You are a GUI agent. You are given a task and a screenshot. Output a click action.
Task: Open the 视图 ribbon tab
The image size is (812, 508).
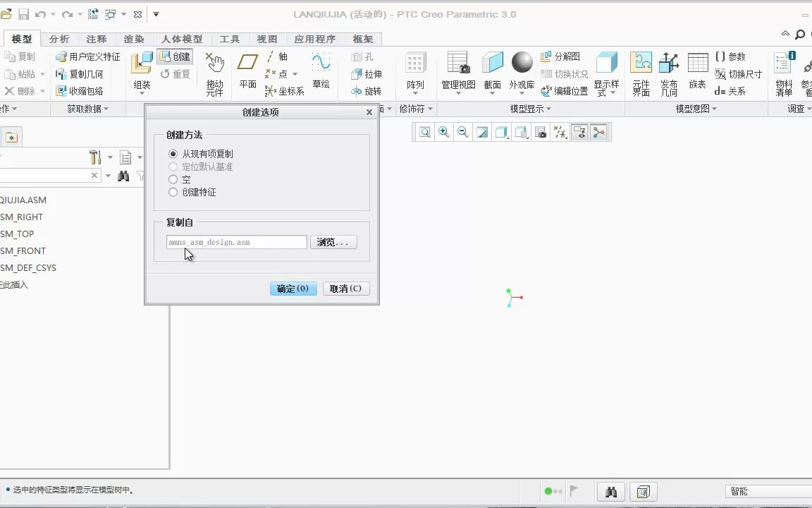click(266, 39)
